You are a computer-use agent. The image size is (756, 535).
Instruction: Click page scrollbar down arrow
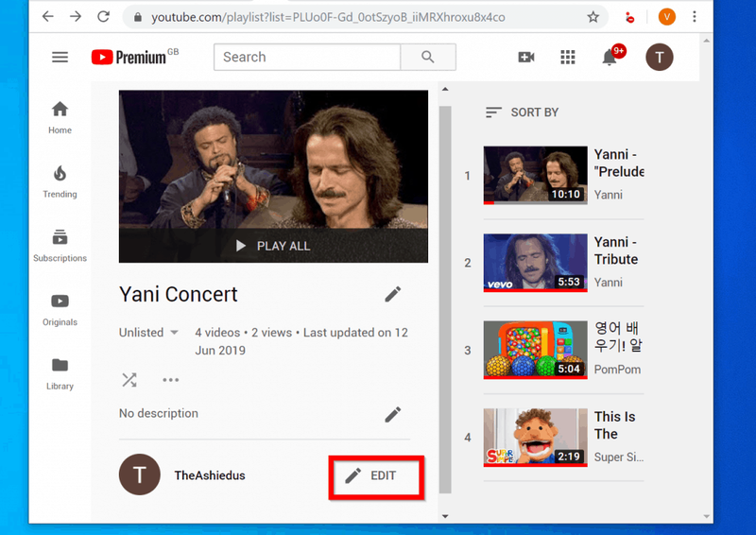(706, 516)
